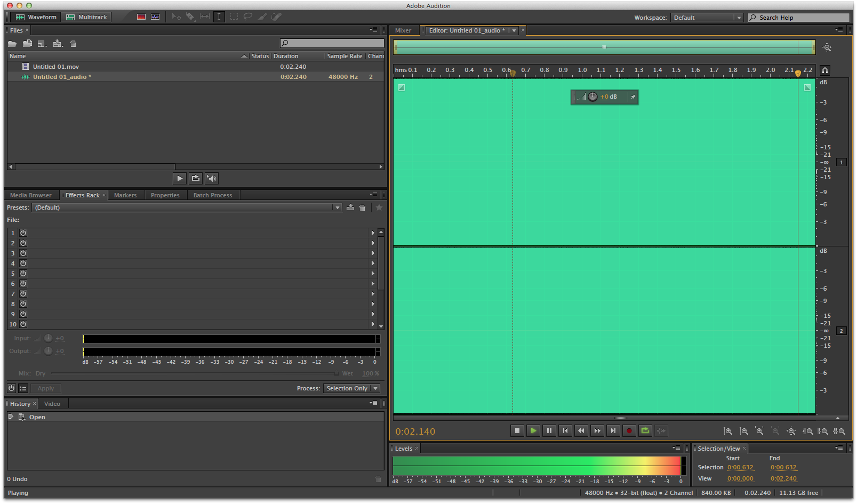
Task: Toggle channel 1 enable button
Action: point(842,163)
